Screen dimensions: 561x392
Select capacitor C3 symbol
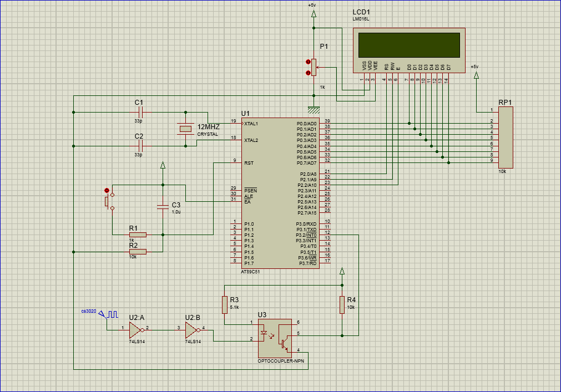pos(163,207)
